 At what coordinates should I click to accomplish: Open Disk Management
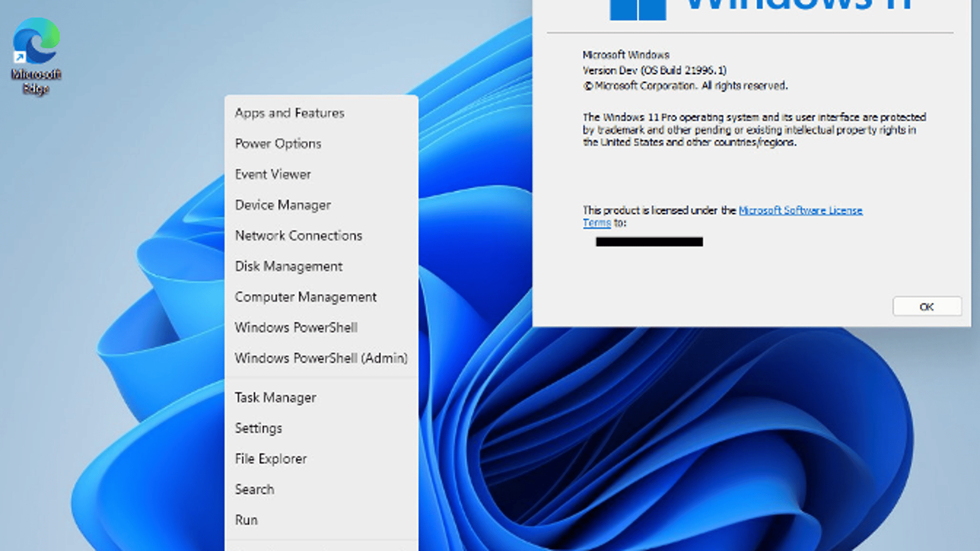pyautogui.click(x=289, y=266)
